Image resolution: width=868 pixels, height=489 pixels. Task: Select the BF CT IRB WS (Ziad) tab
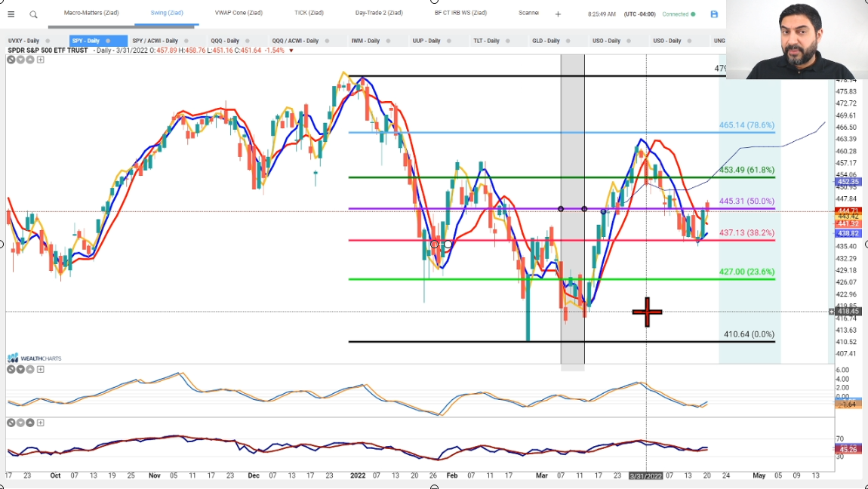(460, 13)
